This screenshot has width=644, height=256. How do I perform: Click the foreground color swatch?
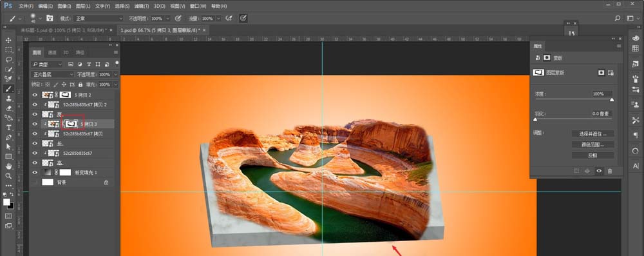(x=6, y=202)
